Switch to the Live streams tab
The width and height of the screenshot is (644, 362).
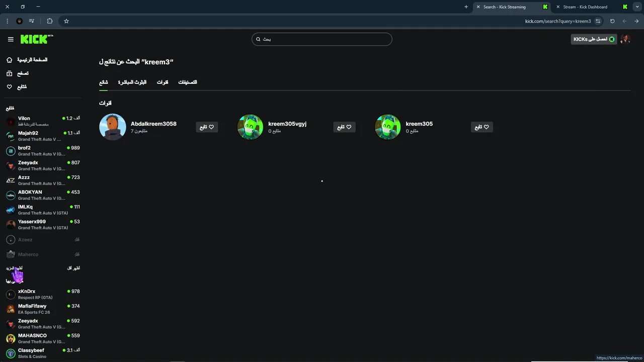132,82
